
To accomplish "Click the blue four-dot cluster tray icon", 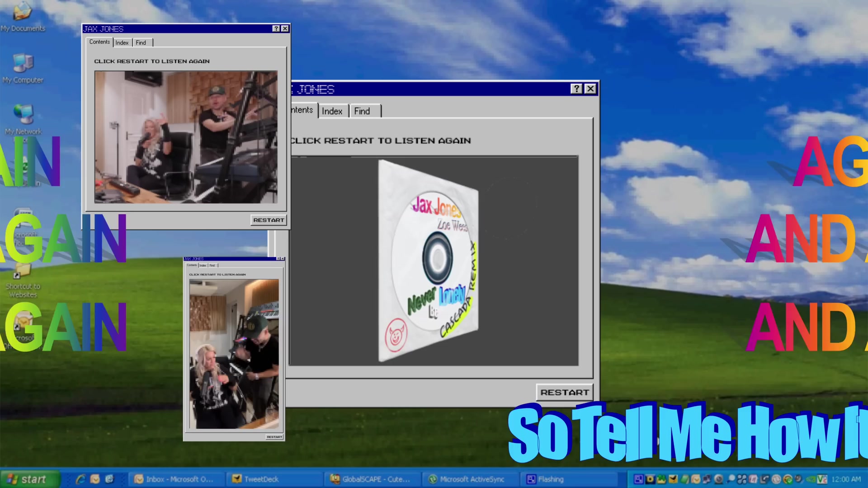I will 742,479.
